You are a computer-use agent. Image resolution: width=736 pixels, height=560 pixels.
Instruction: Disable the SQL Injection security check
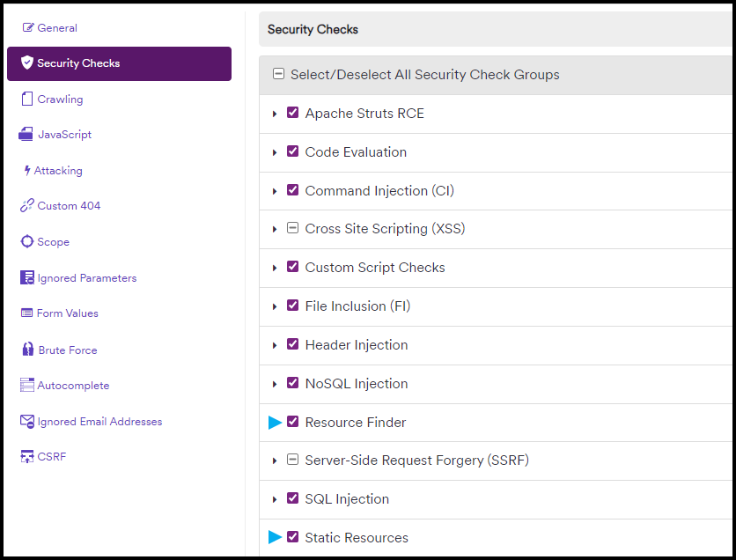point(292,498)
